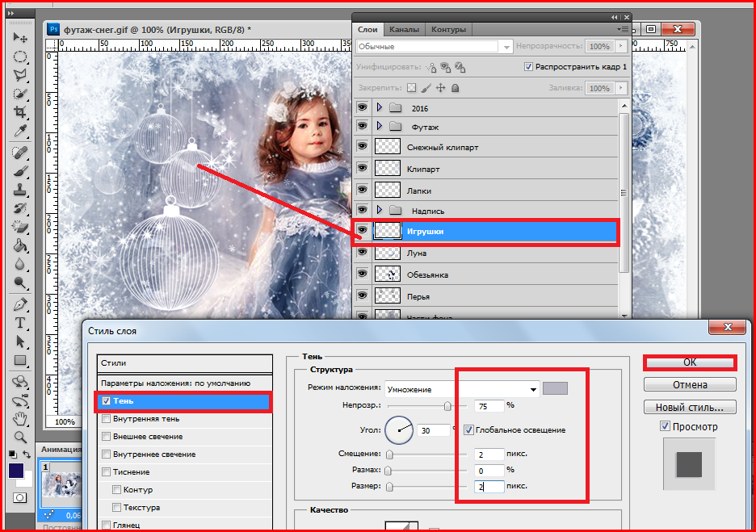Click the Отмена button

(690, 384)
